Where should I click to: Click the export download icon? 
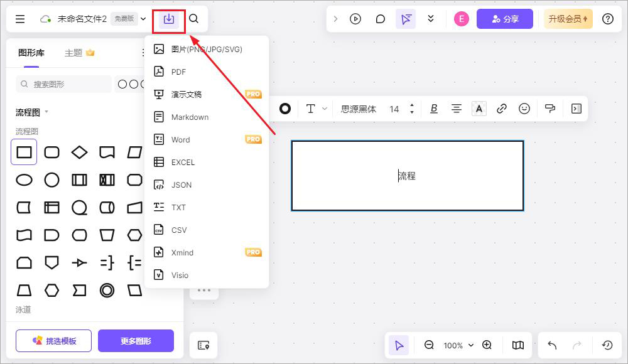(x=168, y=19)
